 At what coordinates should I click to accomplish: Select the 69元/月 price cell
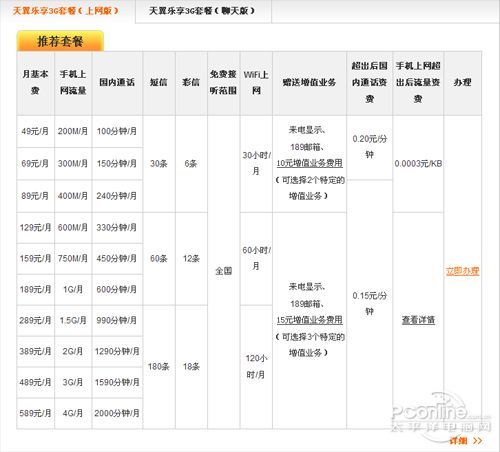tap(35, 164)
